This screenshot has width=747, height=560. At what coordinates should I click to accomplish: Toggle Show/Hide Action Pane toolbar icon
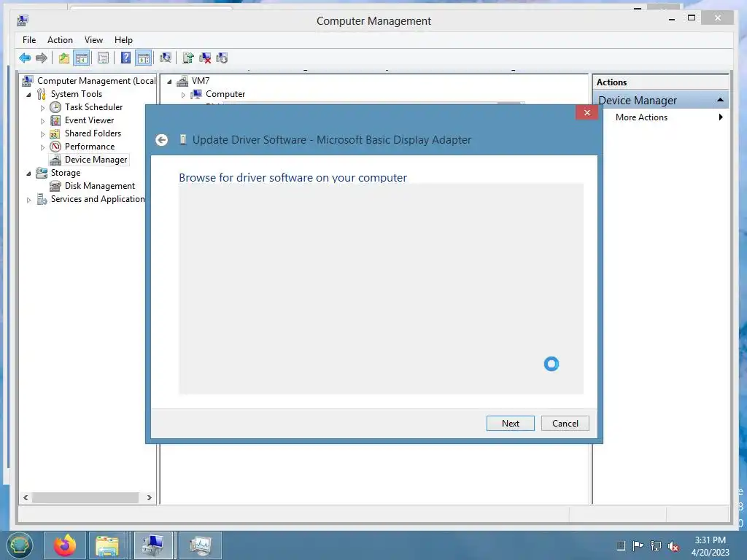click(x=144, y=58)
